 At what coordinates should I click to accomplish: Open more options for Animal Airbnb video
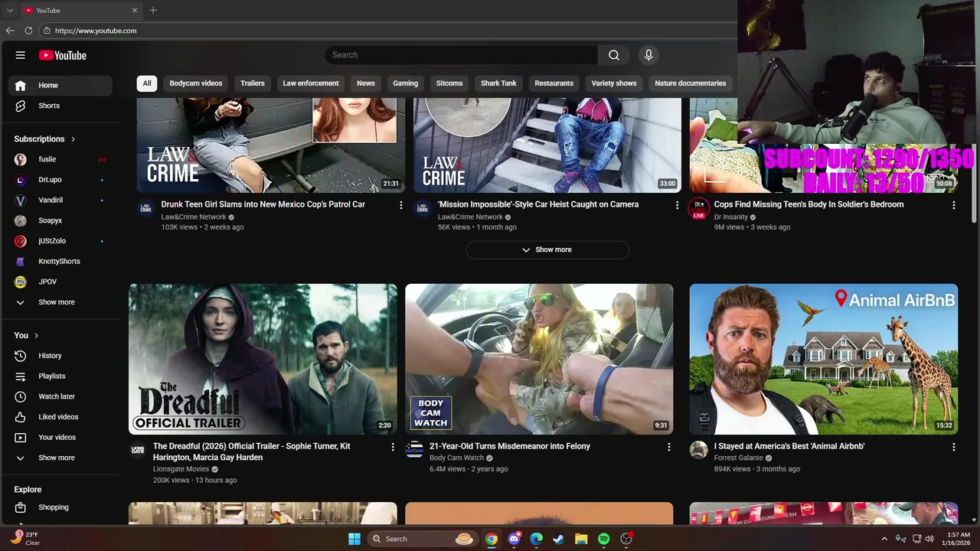[953, 447]
